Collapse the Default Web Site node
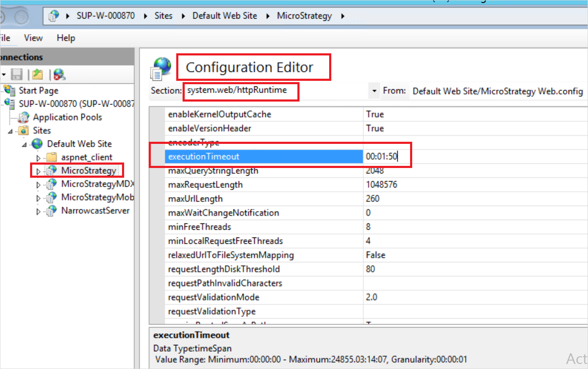Image resolution: width=588 pixels, height=369 pixels. click(x=25, y=144)
